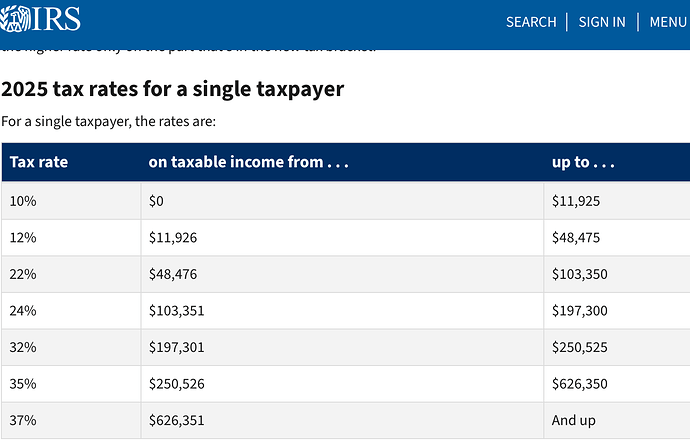Click the $103,351 income cell
This screenshot has width=690, height=440.
click(x=342, y=311)
